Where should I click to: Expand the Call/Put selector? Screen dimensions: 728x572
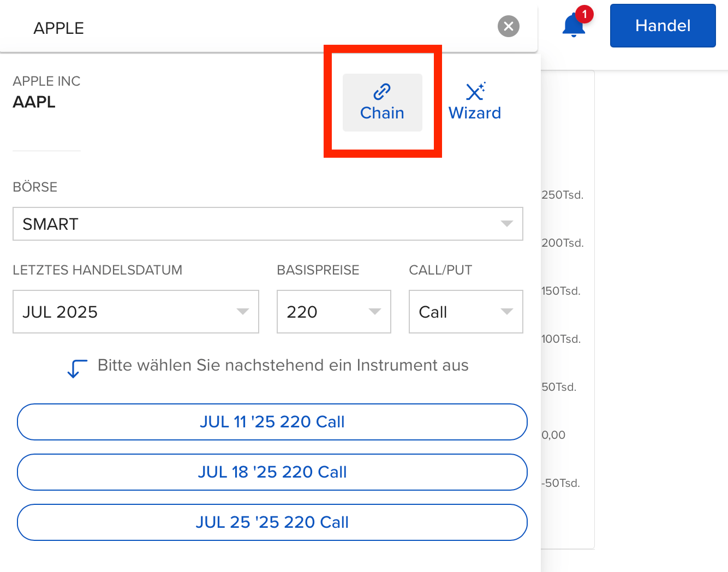pos(466,312)
